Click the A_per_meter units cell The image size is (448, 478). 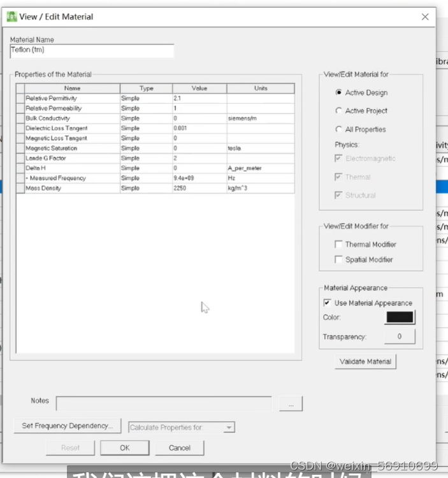pyautogui.click(x=261, y=168)
